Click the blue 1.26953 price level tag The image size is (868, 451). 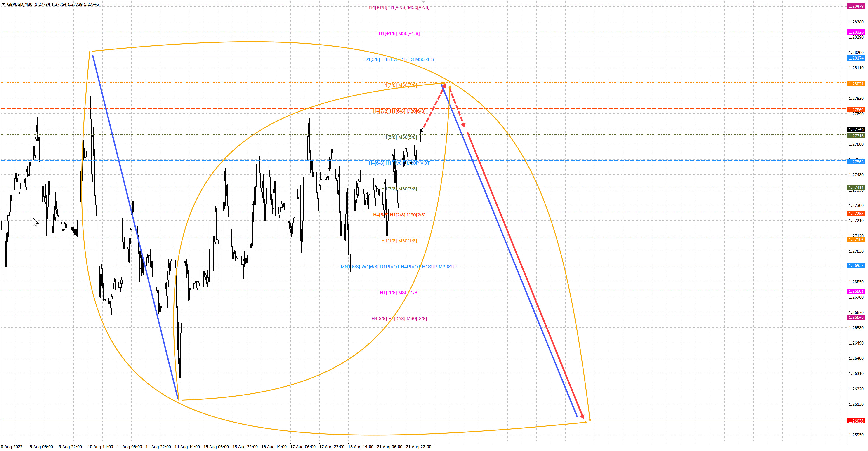(856, 265)
